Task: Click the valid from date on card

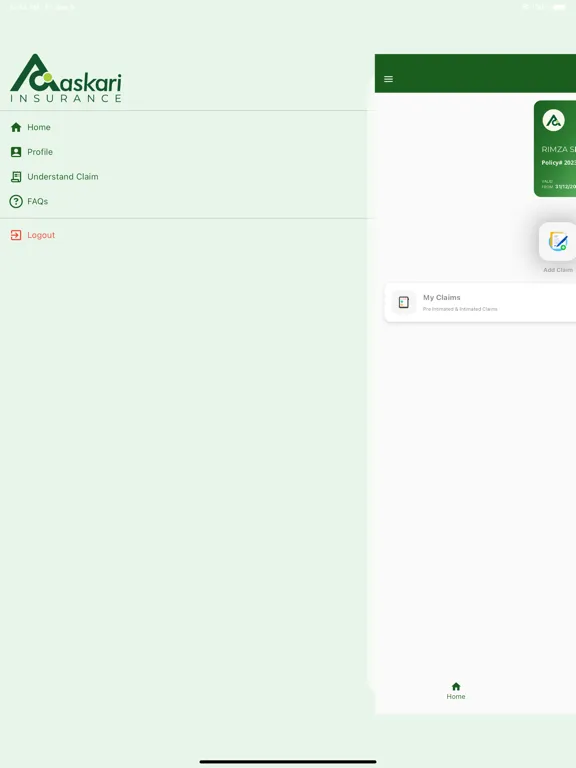Action: 565,187
